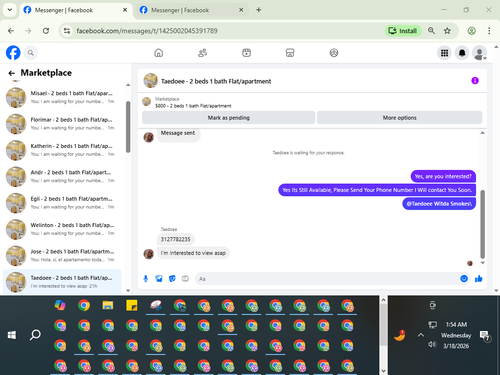Click the "Yes, are you interested?" message
500x375 pixels.
coord(443,176)
